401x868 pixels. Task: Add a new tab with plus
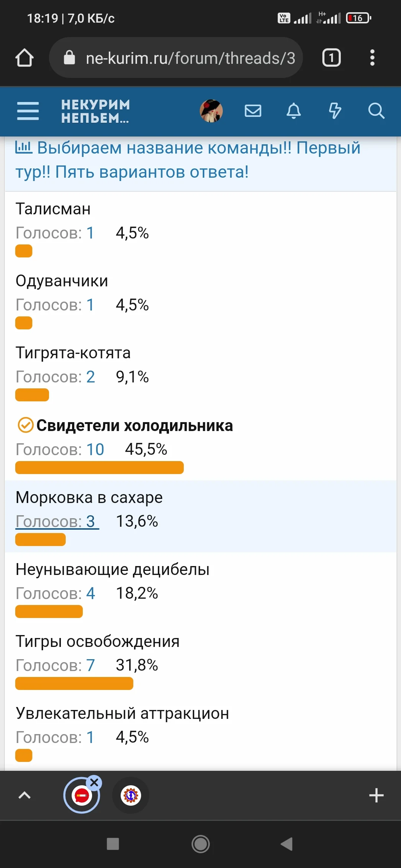pyautogui.click(x=376, y=795)
